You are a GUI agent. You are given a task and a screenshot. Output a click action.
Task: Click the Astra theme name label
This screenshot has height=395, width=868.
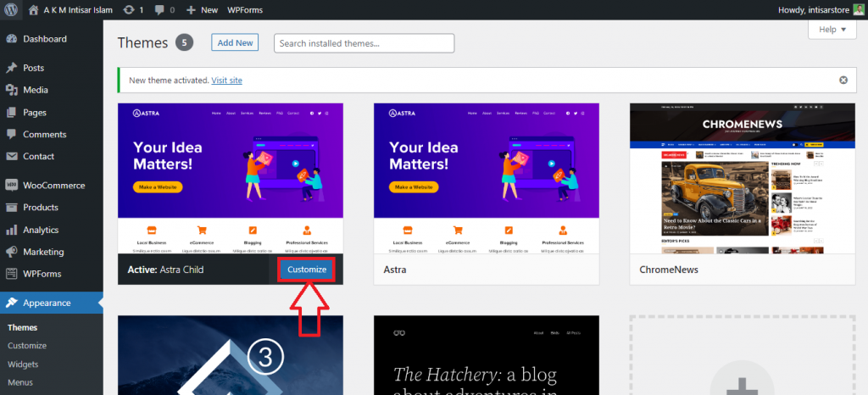(x=395, y=270)
